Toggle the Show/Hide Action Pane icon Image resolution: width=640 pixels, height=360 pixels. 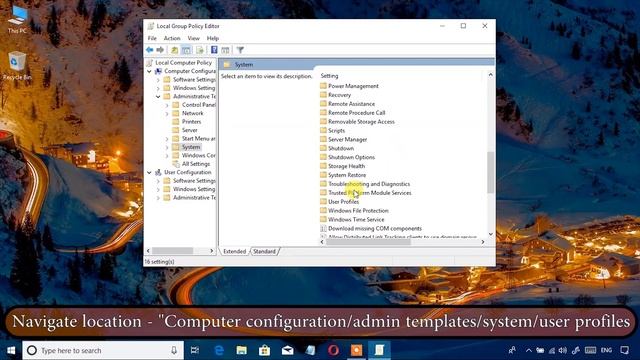[225, 50]
